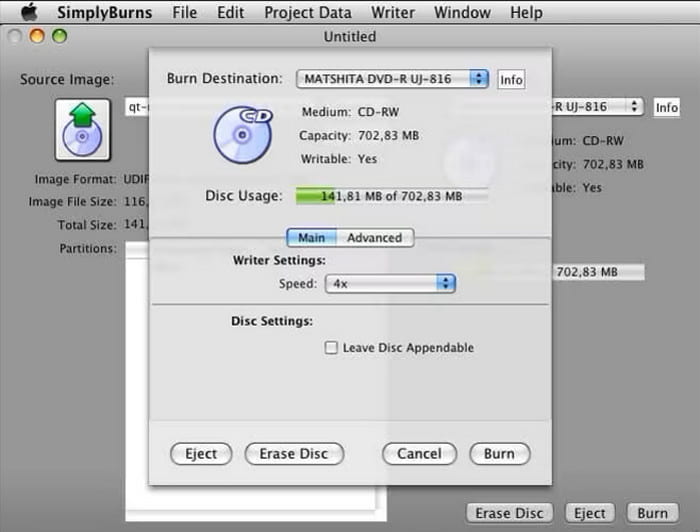Open drive dropdown in background Untitled window
The height and width of the screenshot is (532, 700).
pos(597,107)
